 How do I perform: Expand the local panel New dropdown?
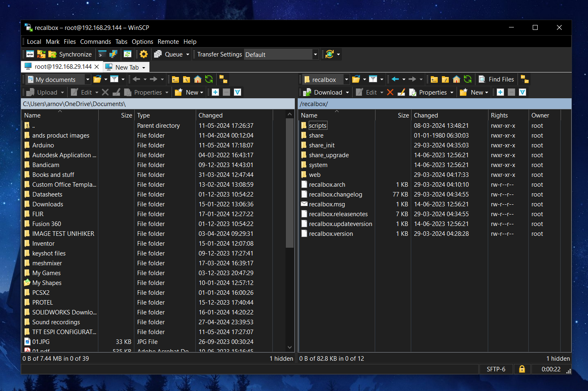pos(202,93)
